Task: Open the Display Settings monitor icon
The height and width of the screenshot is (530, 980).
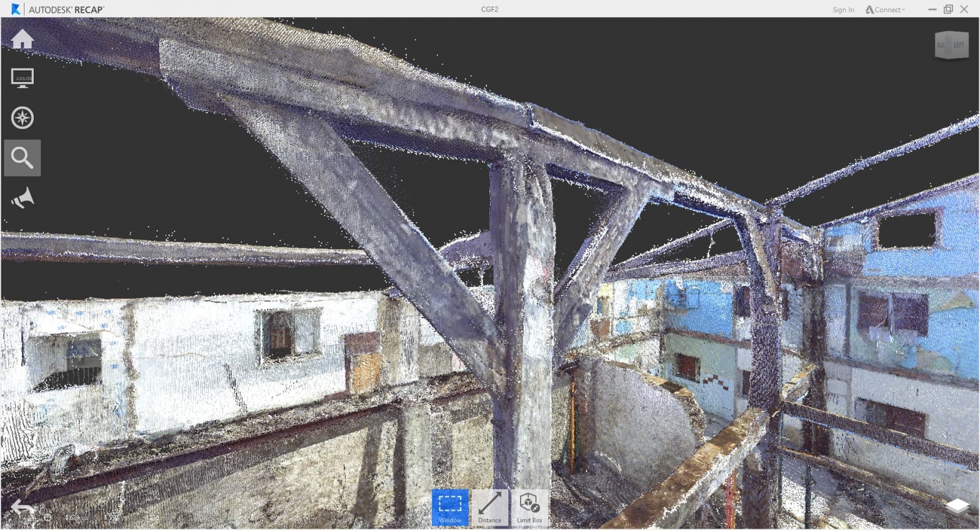Action: tap(23, 78)
